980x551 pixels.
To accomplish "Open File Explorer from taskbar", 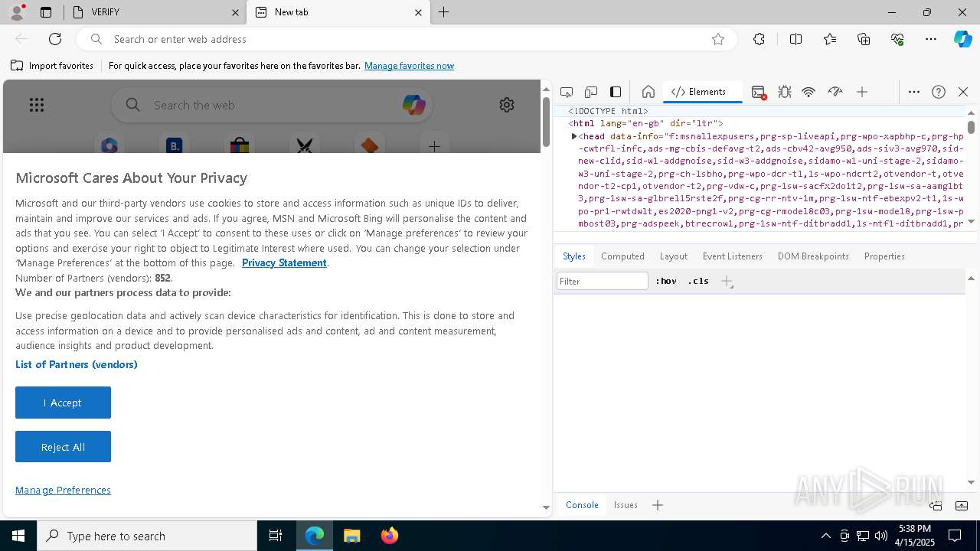I will [x=351, y=536].
